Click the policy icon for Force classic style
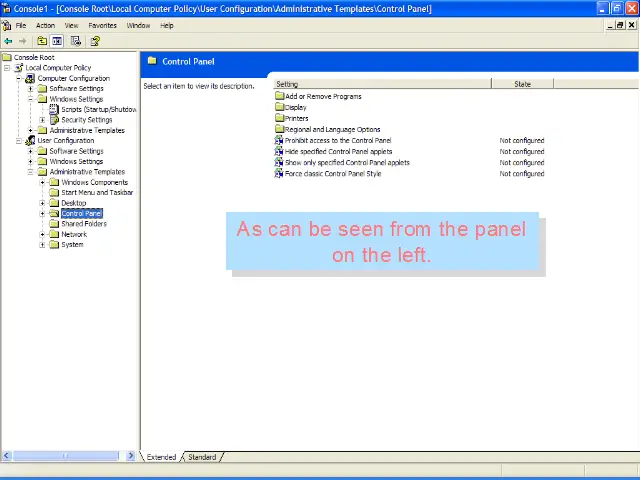Viewport: 640px width, 480px height. (x=279, y=173)
